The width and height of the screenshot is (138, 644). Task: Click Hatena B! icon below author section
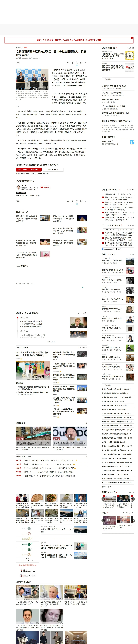pyautogui.click(x=81, y=201)
